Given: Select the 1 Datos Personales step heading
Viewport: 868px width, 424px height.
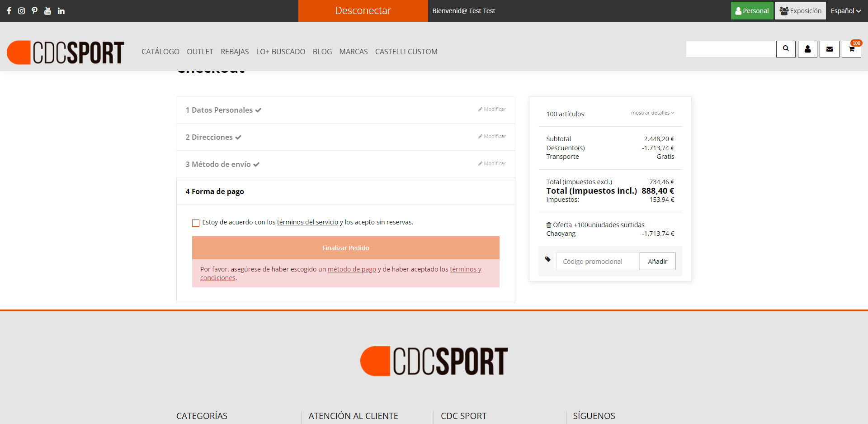Looking at the screenshot, I should pyautogui.click(x=223, y=110).
